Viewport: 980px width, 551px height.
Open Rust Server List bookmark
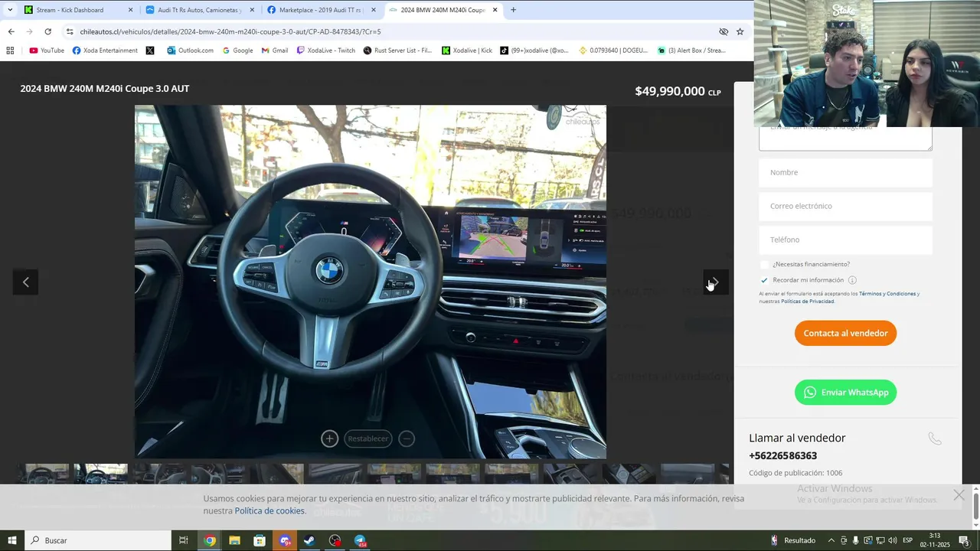398,51
